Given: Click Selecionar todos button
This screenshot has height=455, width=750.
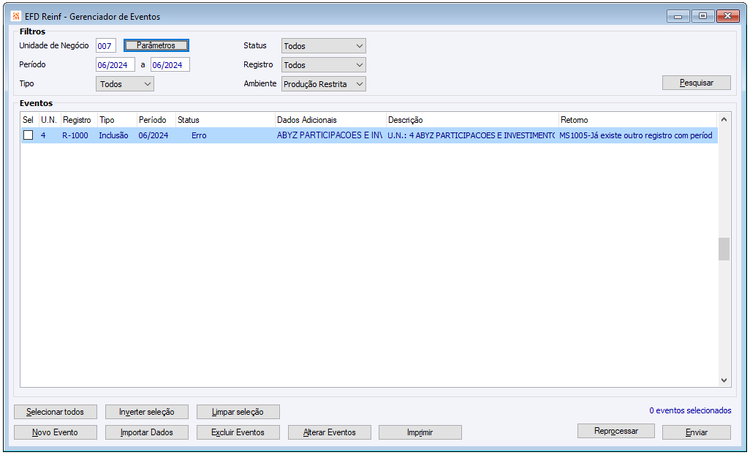Looking at the screenshot, I should click(x=55, y=412).
